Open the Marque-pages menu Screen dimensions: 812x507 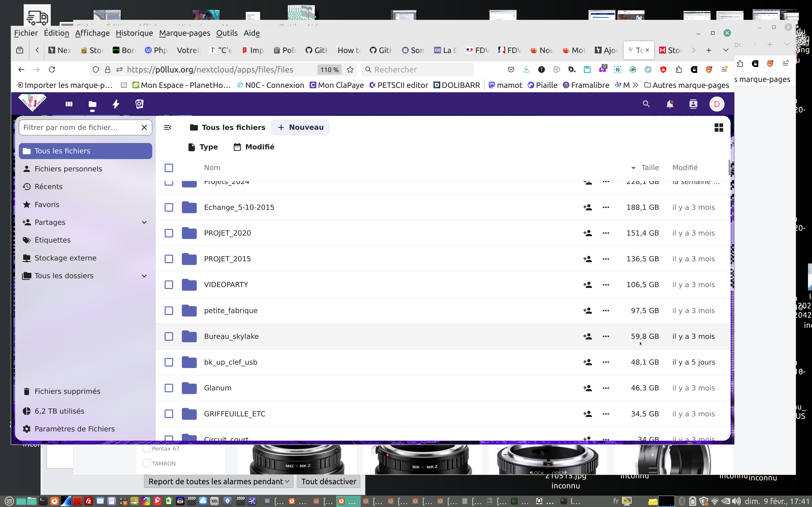[185, 33]
